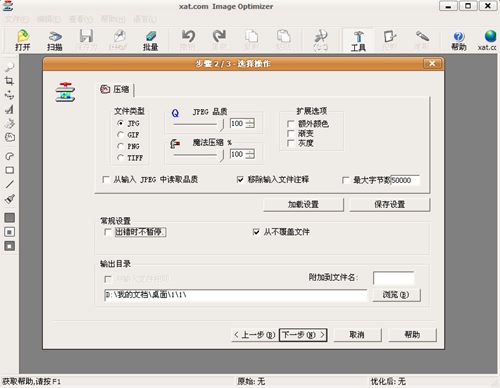This screenshot has height=388, width=500.
Task: Click the 批量 (Batch) toolbar icon
Action: coord(150,40)
